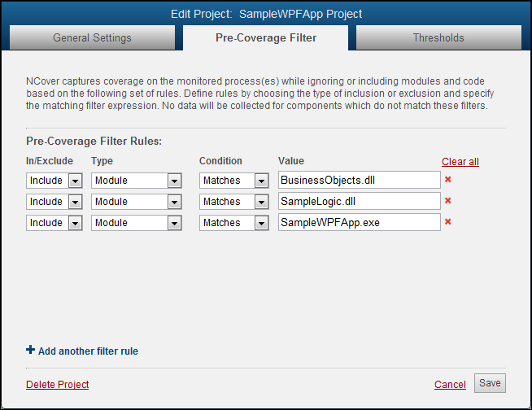Open the Thresholds tab
The width and height of the screenshot is (532, 410).
pyautogui.click(x=438, y=37)
